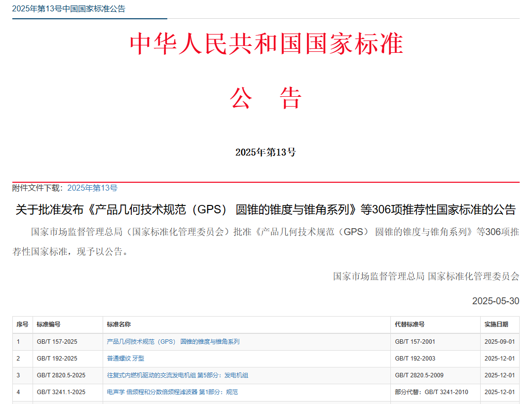Click the 中华人民共和国国家标准 red heading
Image resolution: width=532 pixels, height=404 pixels.
(x=266, y=43)
